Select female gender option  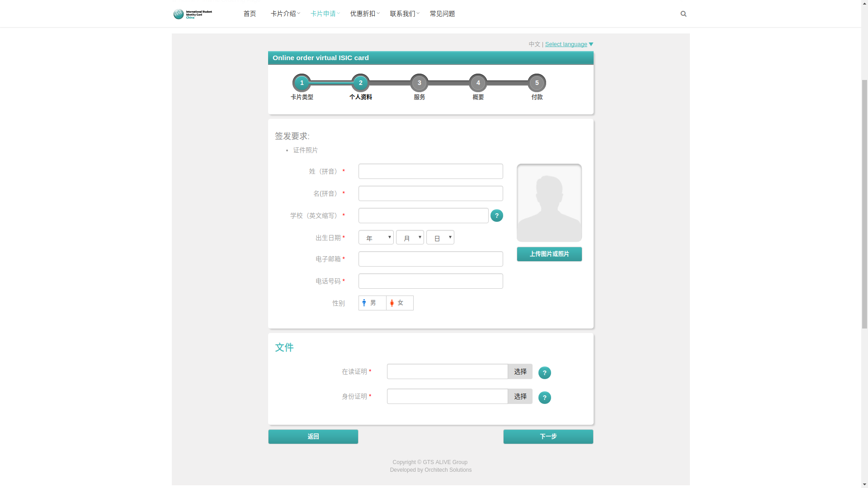click(400, 303)
